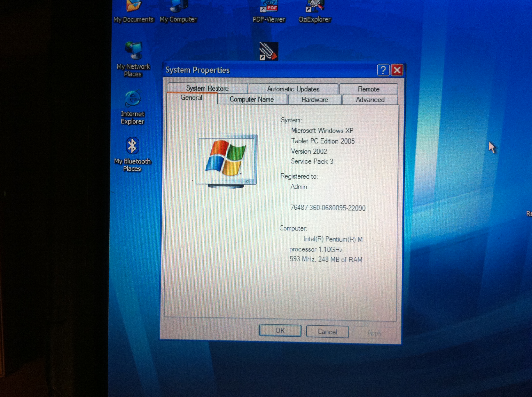Click the pen shortcut icon above dialog
Image resolution: width=532 pixels, height=397 pixels.
click(269, 51)
